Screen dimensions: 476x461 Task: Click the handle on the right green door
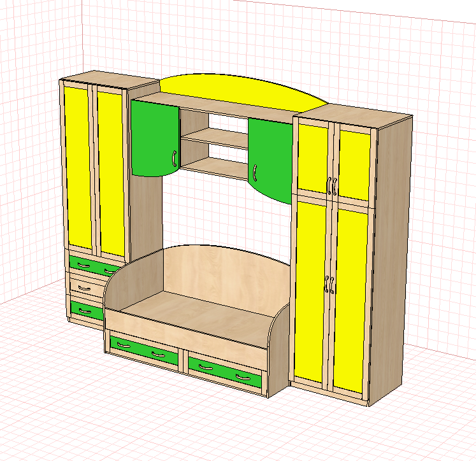(254, 173)
